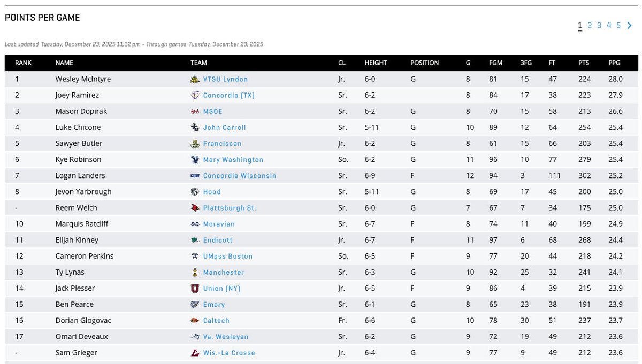The image size is (642, 364).
Task: Click the PTS column header
Action: pos(584,63)
